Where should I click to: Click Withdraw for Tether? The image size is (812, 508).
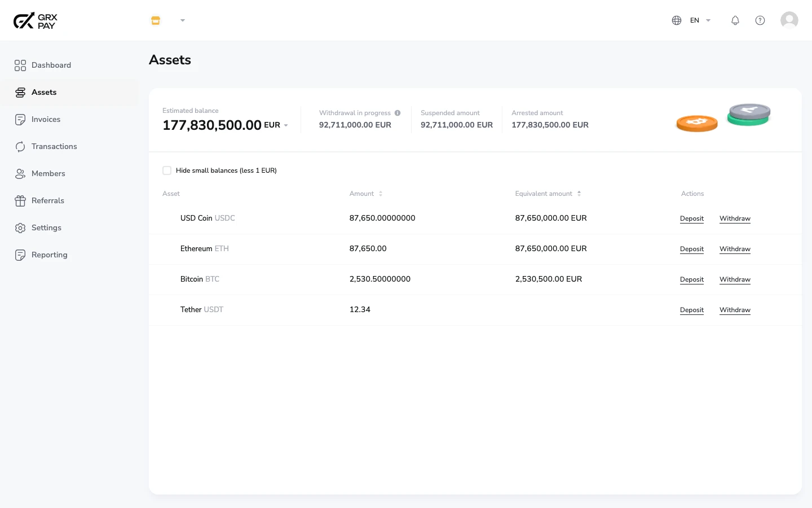coord(735,310)
